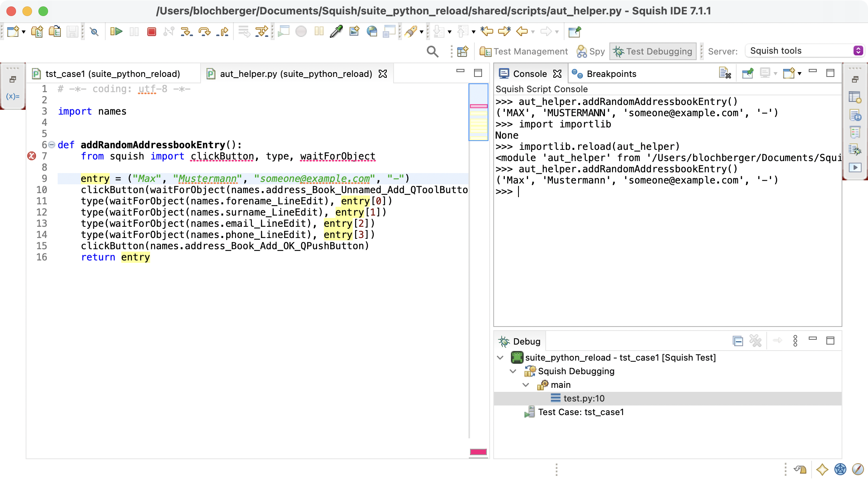Screen dimensions: 868x480
Task: Click the Resume (play) debug icon
Action: pyautogui.click(x=116, y=31)
